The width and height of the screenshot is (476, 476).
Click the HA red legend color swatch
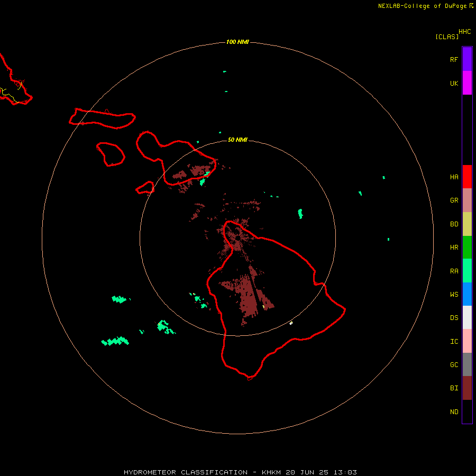coord(467,177)
